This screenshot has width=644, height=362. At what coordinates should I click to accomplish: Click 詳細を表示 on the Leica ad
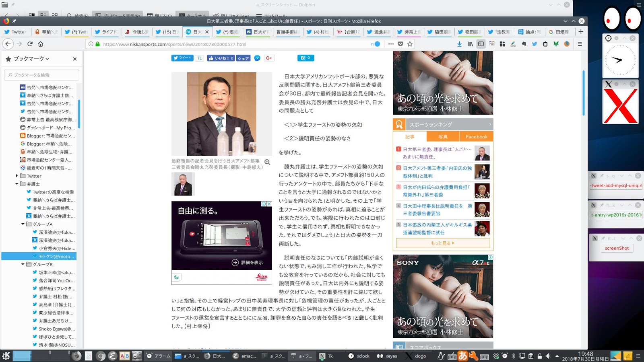248,262
